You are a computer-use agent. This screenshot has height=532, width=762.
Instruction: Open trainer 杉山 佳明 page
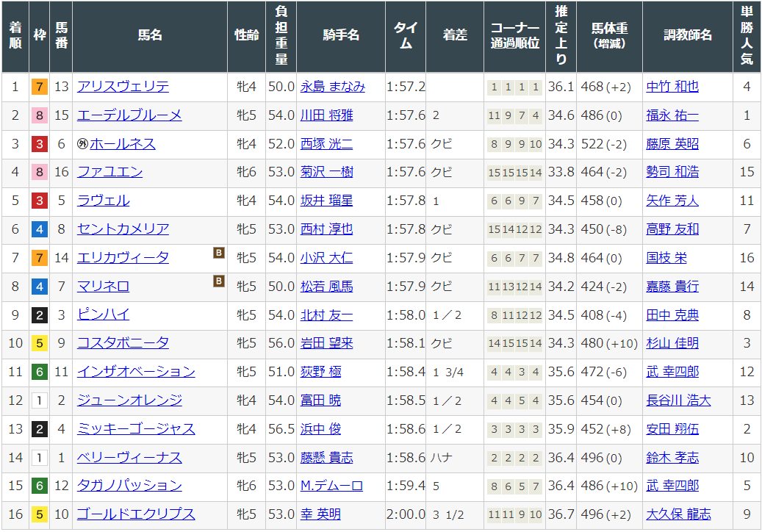tap(672, 343)
